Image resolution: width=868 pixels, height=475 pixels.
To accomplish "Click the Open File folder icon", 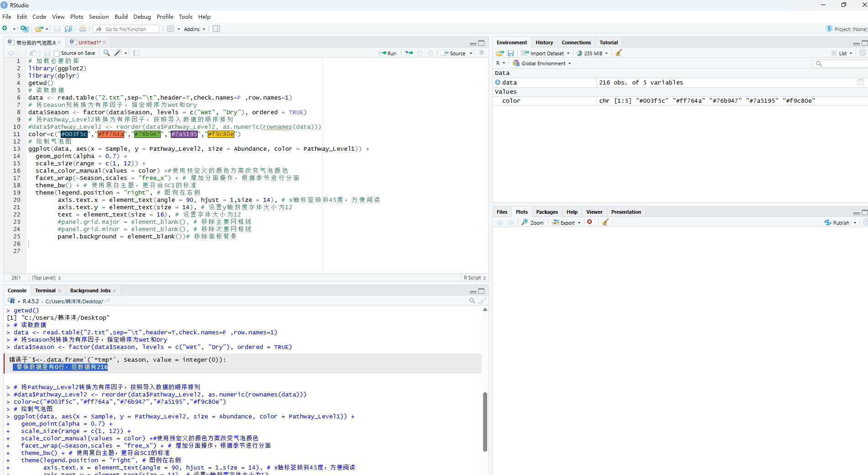I will click(39, 29).
